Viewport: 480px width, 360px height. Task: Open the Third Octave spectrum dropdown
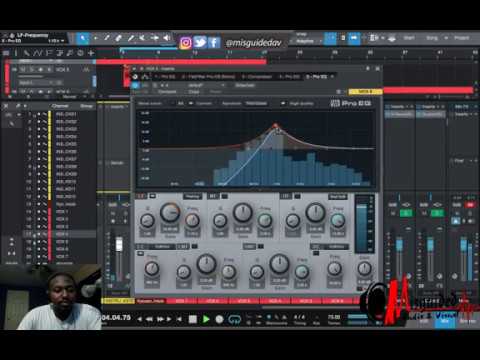[x=257, y=104]
